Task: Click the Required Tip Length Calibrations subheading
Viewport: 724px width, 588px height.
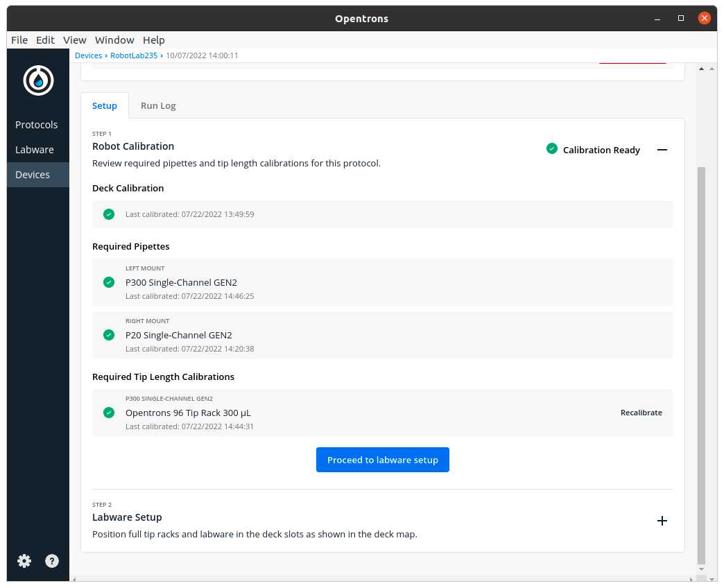Action: 164,377
